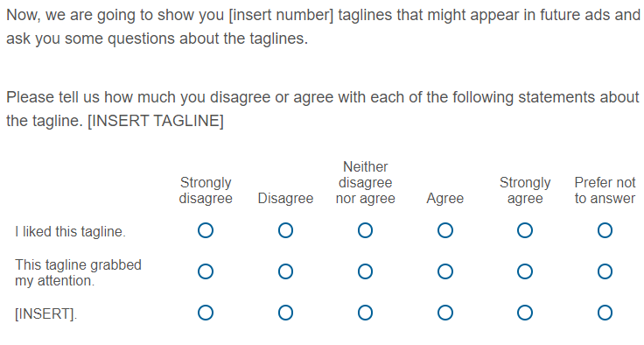Screen dimensions: 644x345
Task: Choose Prefer not to answer in [INSERT] row
Action: click(605, 313)
